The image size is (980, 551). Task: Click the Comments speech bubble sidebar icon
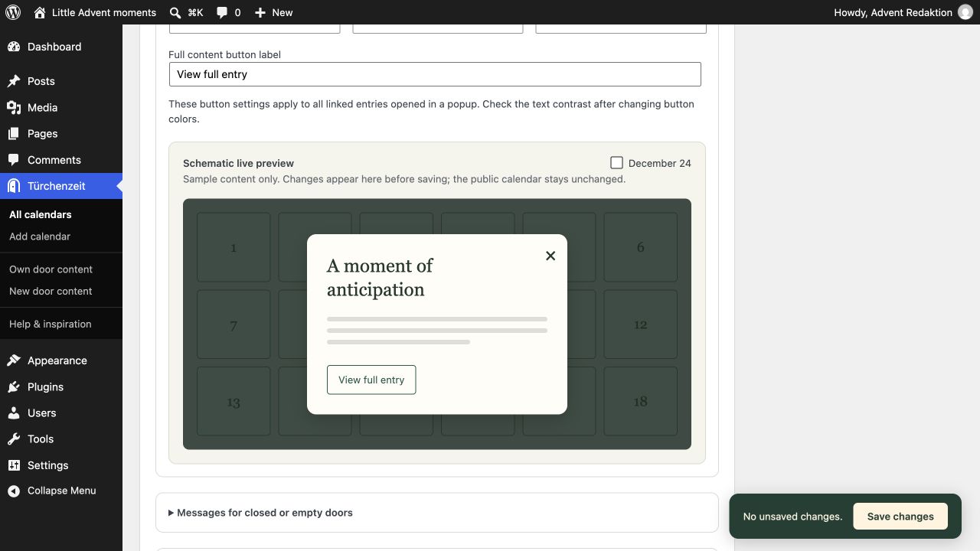pos(14,160)
